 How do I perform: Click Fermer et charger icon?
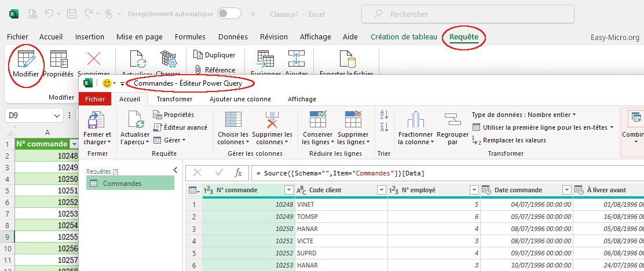[97, 120]
